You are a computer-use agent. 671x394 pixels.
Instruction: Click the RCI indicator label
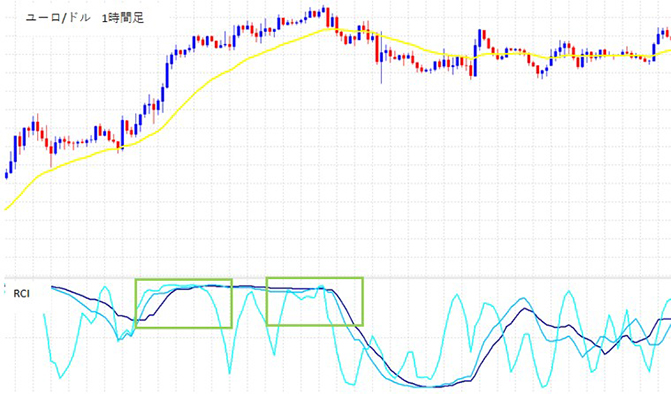[22, 294]
